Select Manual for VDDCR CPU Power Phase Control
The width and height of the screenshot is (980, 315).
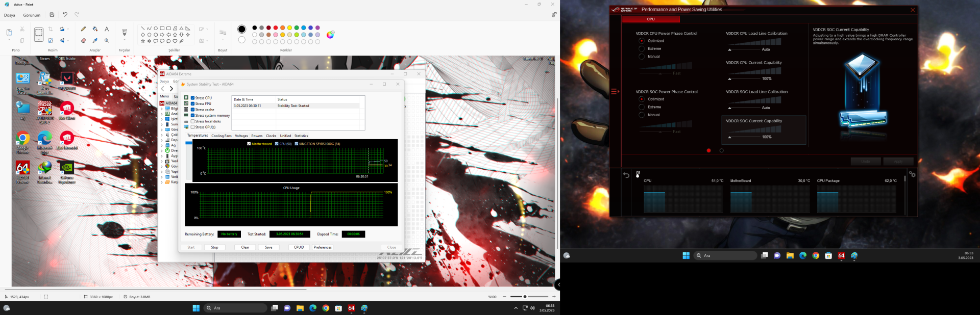click(642, 57)
